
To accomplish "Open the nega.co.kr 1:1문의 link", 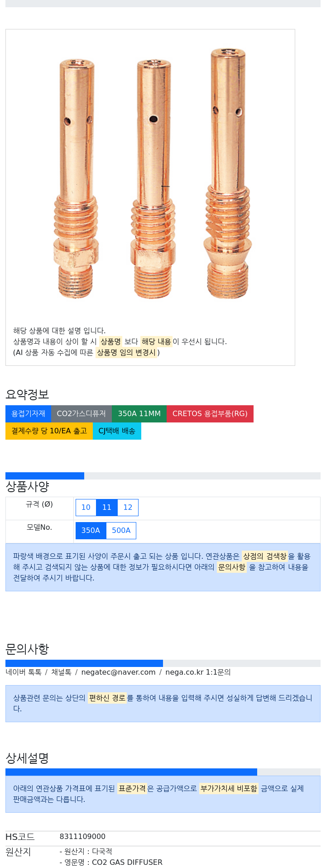I will (198, 672).
